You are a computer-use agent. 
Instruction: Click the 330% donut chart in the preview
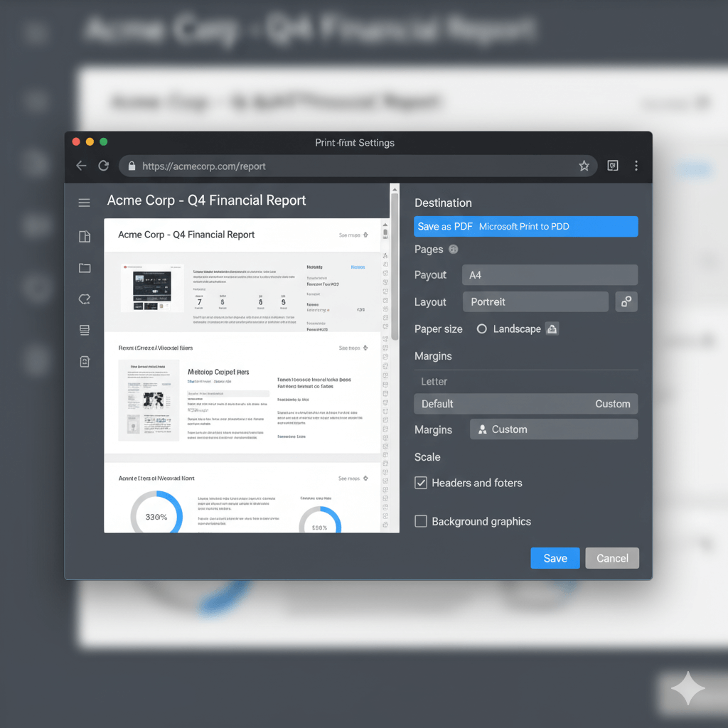[156, 513]
